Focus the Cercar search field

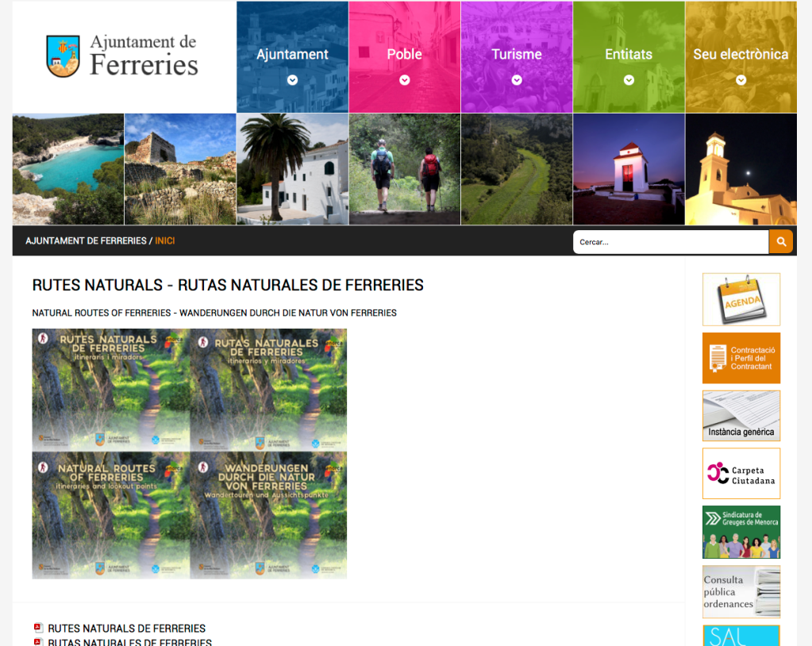[671, 242]
